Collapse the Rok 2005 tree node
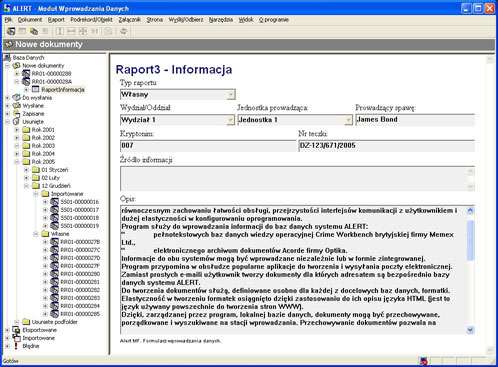 (x=17, y=162)
